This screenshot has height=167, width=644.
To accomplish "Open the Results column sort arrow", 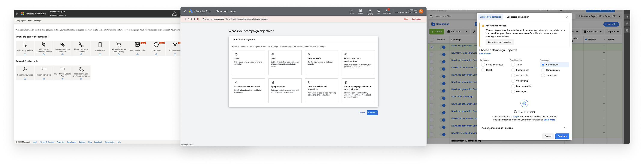I will [605, 40].
